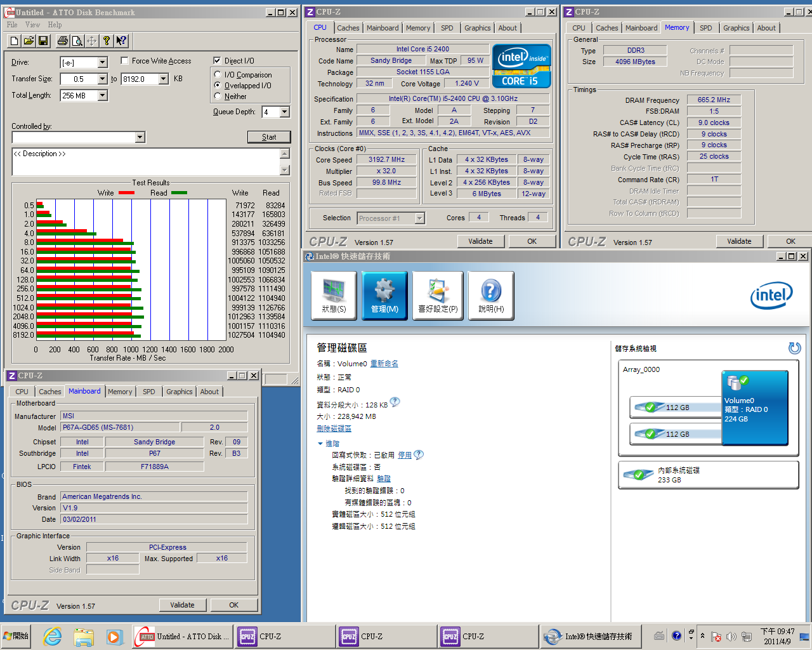The image size is (812, 650).
Task: Open the File menu in ATTO
Action: [12, 25]
